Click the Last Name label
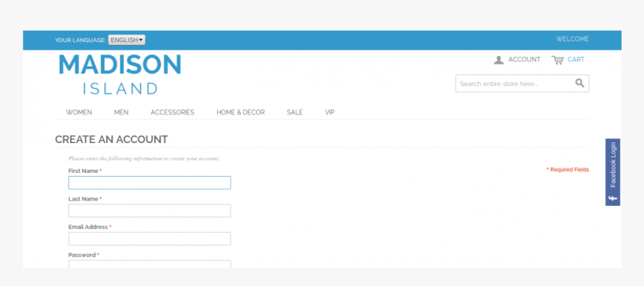This screenshot has width=644, height=286. (83, 199)
